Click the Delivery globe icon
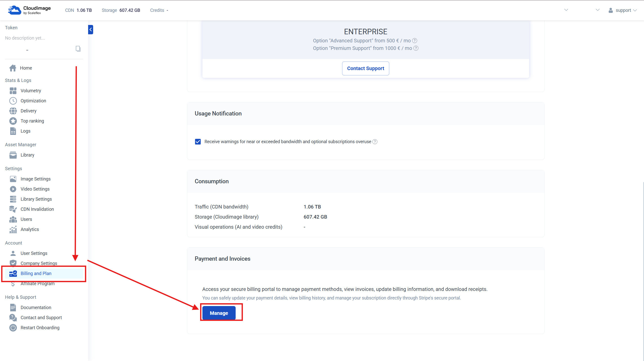Viewport: 644px width, 361px height. (13, 111)
